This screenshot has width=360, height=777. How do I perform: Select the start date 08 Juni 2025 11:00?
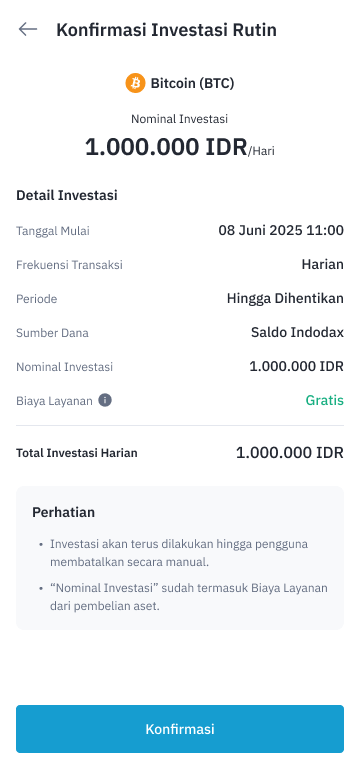(281, 230)
